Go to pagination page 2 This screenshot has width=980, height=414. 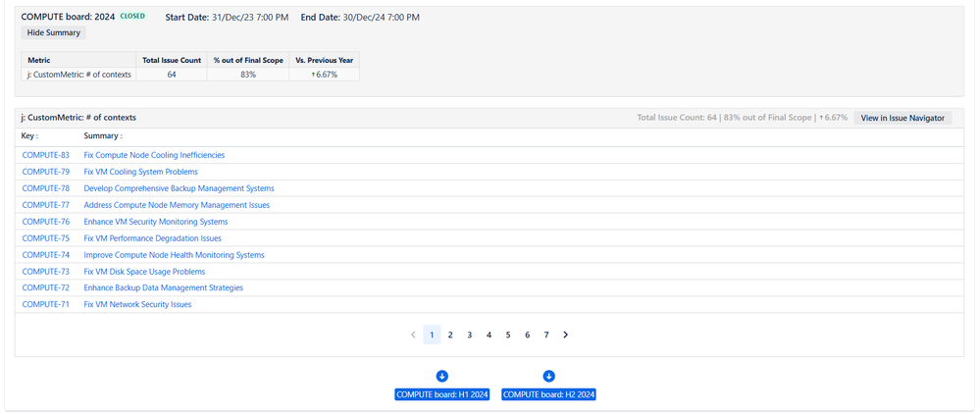[x=450, y=335]
